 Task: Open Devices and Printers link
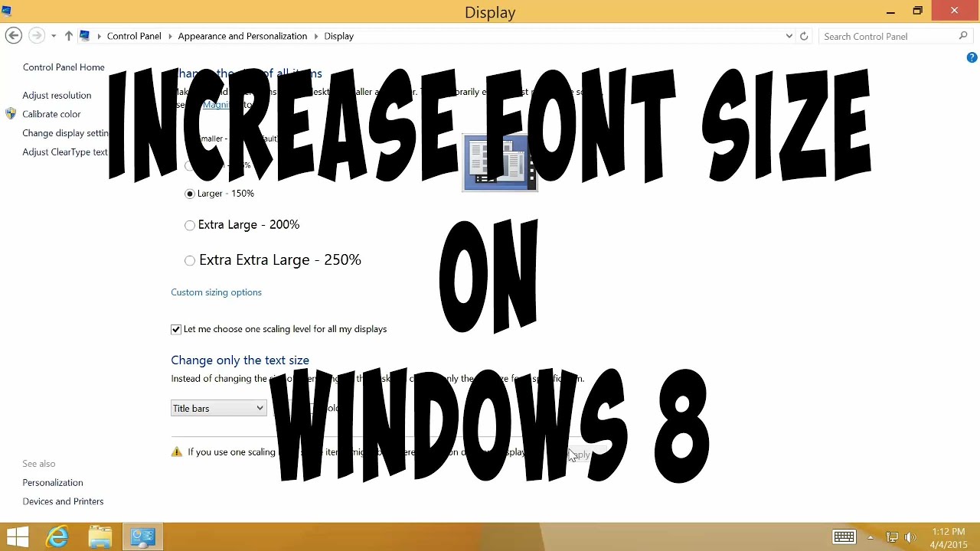[63, 501]
